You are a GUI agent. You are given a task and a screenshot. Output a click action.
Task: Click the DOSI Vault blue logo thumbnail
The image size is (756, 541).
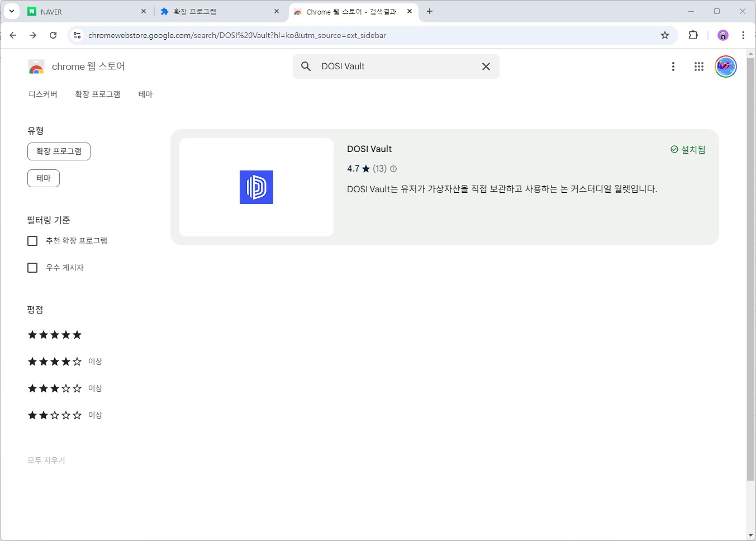(256, 187)
